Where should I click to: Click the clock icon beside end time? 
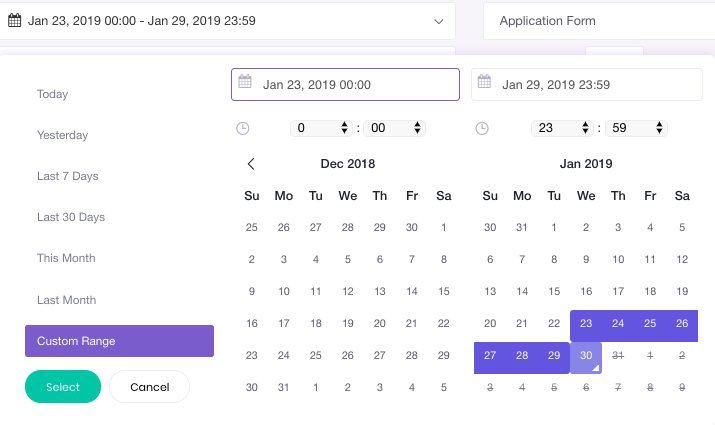[x=482, y=128]
